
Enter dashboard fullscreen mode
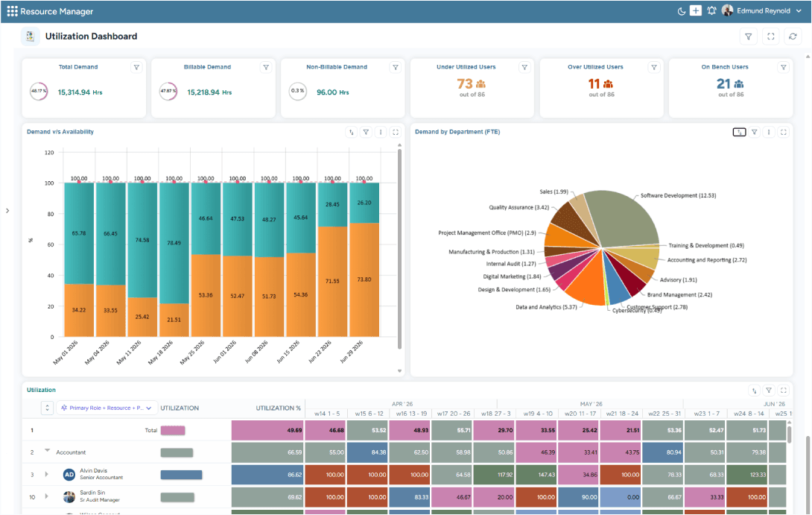[770, 37]
